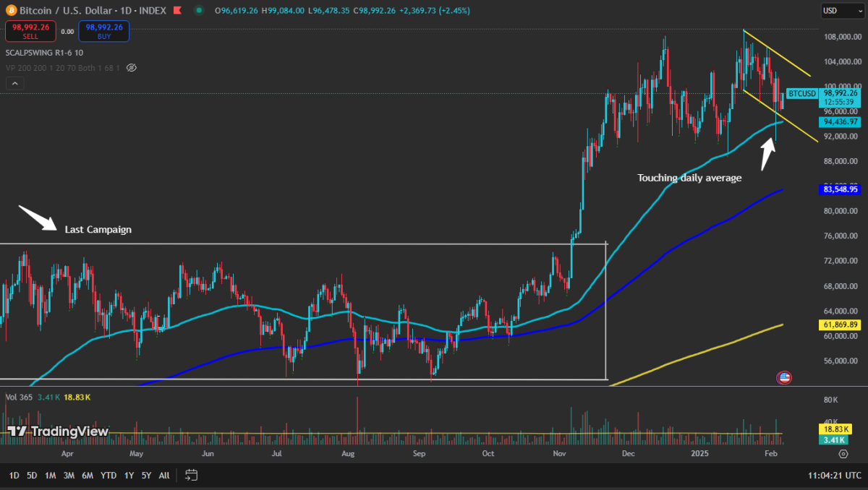Click the red flag icon beside INDEX
The width and height of the screenshot is (868, 490).
pyautogui.click(x=176, y=11)
